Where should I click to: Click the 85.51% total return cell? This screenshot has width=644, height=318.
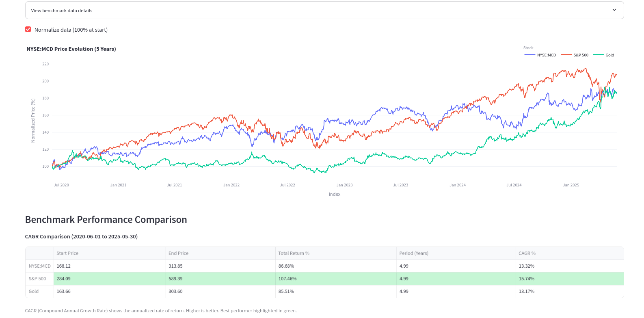(336, 291)
